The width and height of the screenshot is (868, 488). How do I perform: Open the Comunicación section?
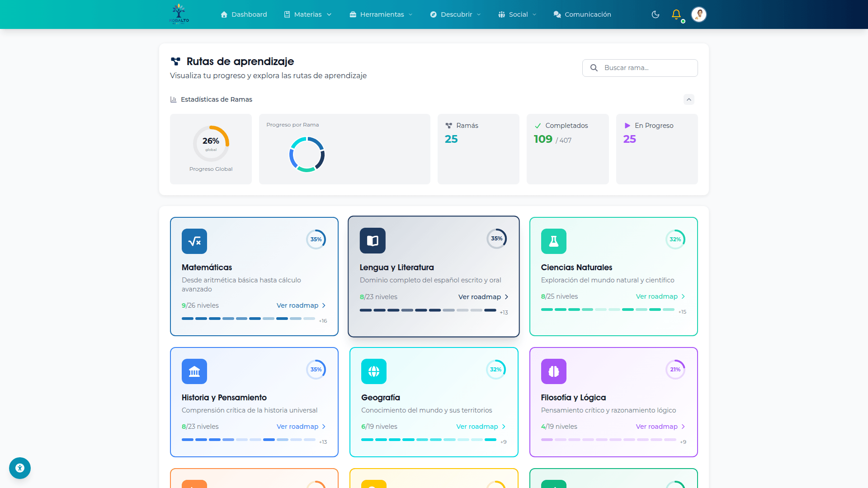pyautogui.click(x=582, y=14)
